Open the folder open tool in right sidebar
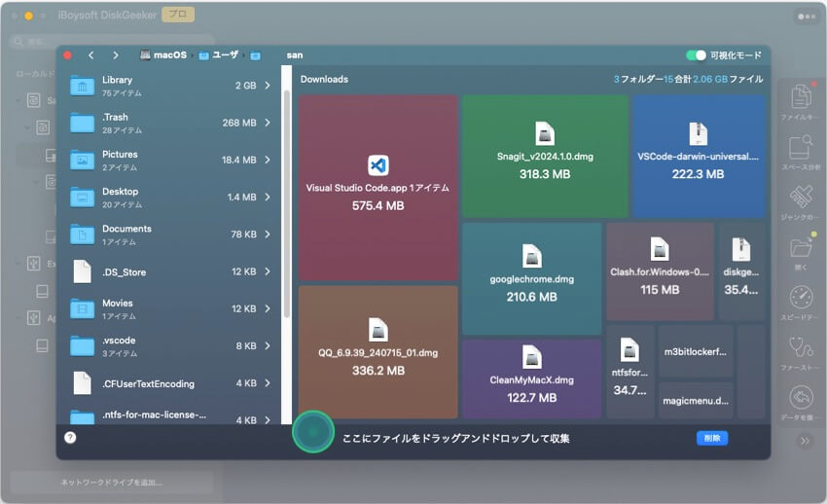The image size is (827, 504). coord(801,253)
